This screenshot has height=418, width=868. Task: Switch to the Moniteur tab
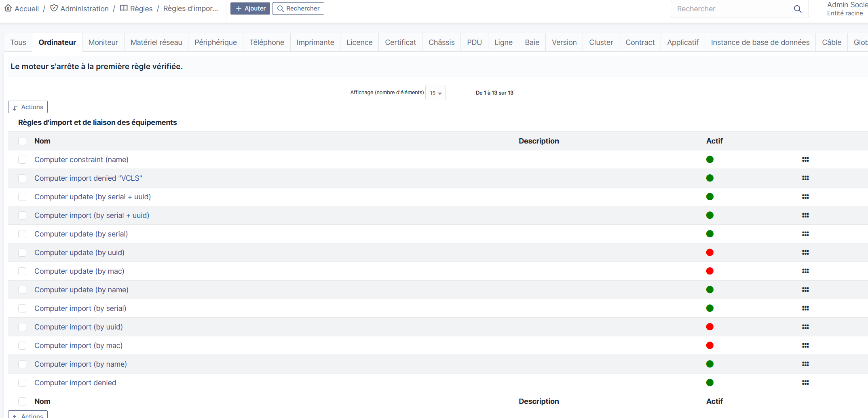point(103,42)
